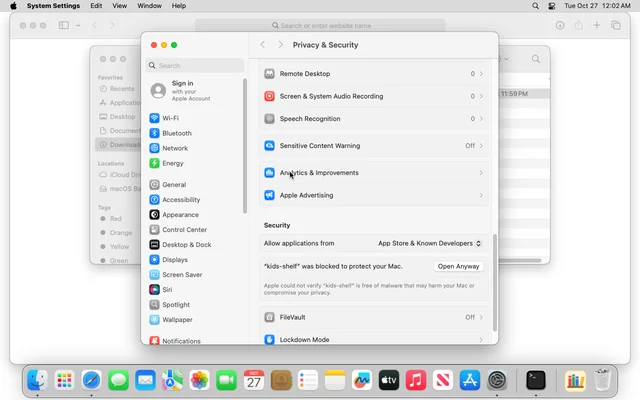The height and width of the screenshot is (400, 640).
Task: Open Lockdown Mode row
Action: [x=374, y=339]
